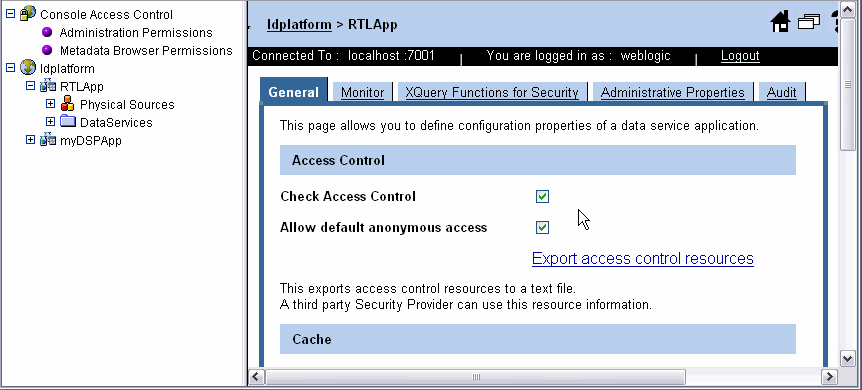This screenshot has width=862, height=390.
Task: Uncheck Allow default anonymous access checkbox
Action: 542,227
